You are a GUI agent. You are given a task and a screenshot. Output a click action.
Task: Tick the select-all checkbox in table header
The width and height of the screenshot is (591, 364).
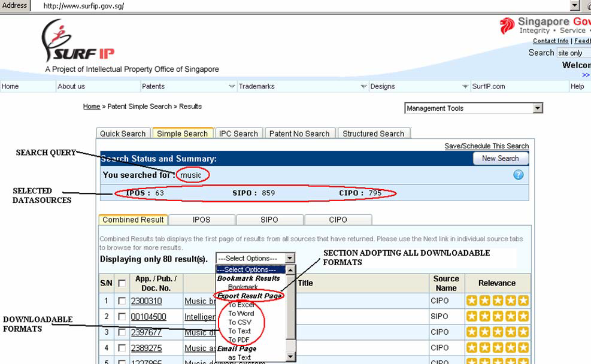pyautogui.click(x=122, y=283)
